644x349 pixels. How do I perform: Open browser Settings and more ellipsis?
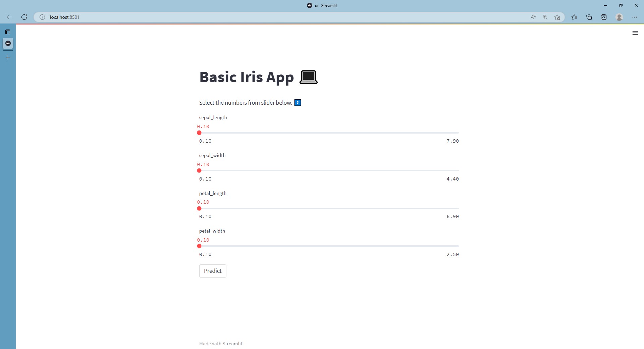click(x=635, y=17)
